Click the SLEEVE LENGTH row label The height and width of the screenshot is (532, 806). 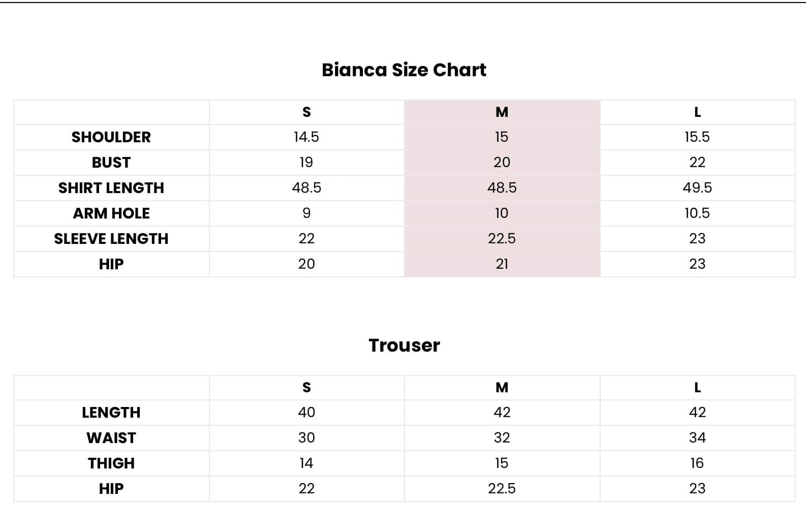coord(111,239)
